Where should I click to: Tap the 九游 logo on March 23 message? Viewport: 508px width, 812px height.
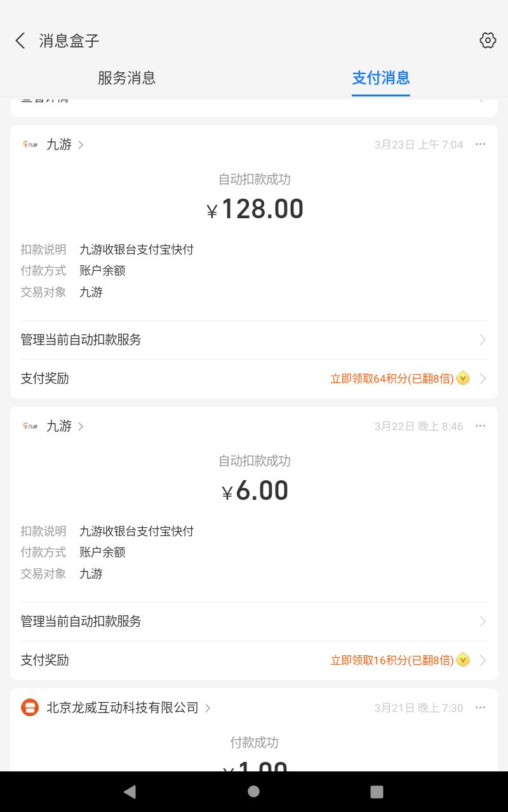coord(30,145)
